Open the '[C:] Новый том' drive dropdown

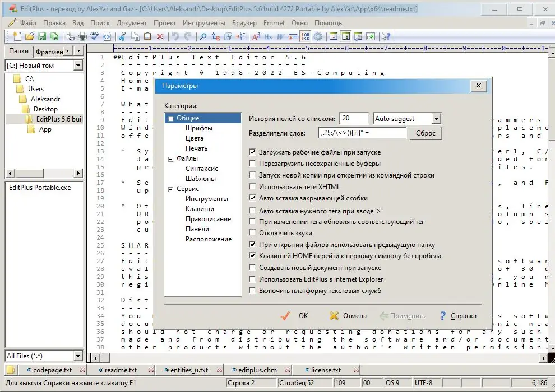78,66
